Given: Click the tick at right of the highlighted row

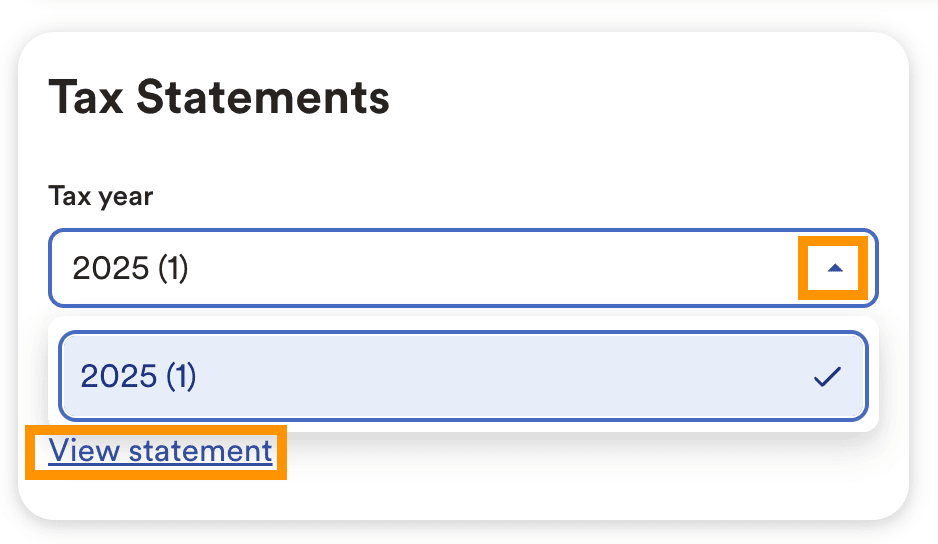Looking at the screenshot, I should (827, 377).
